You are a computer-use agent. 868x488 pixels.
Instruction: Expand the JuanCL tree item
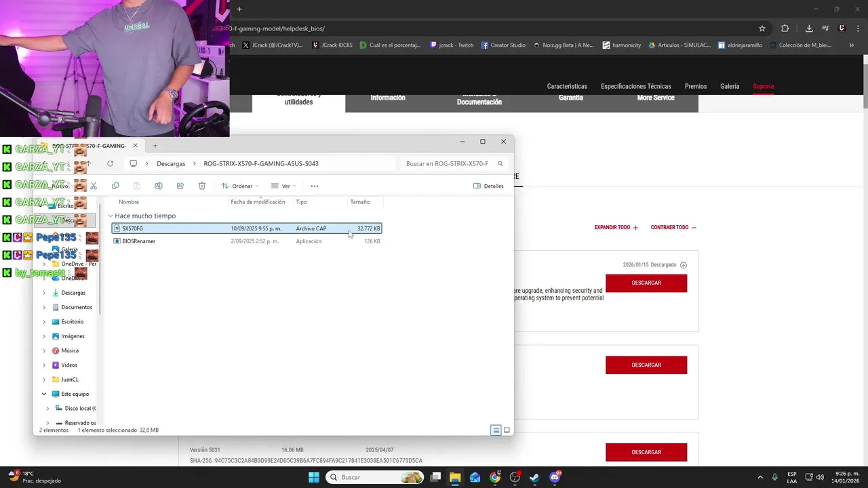(x=44, y=380)
